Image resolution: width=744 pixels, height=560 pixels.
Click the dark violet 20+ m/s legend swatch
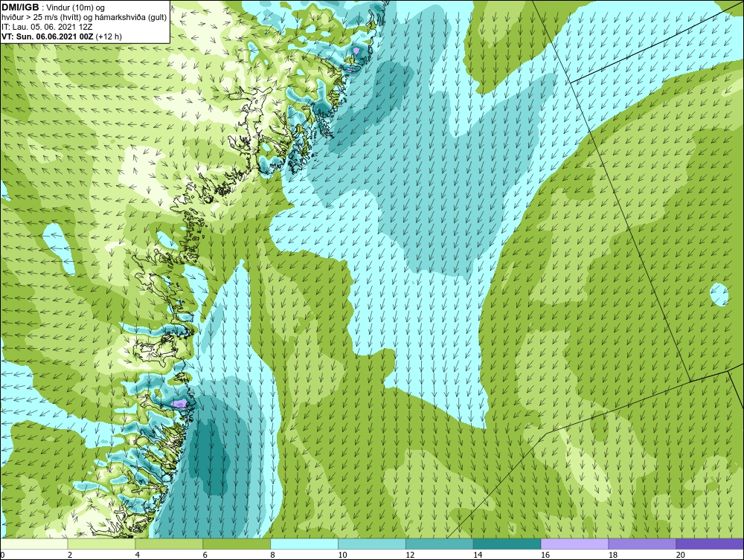[x=710, y=544]
